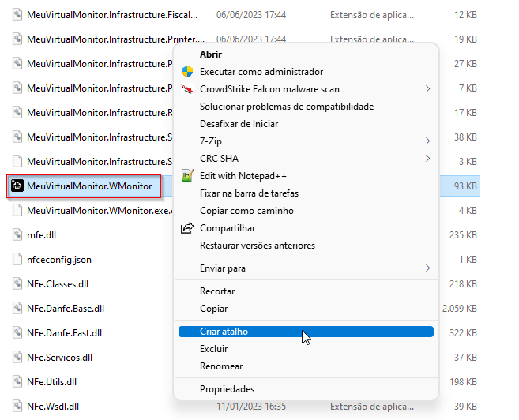Click the mfe.dll file icon
519x420 pixels.
click(17, 234)
